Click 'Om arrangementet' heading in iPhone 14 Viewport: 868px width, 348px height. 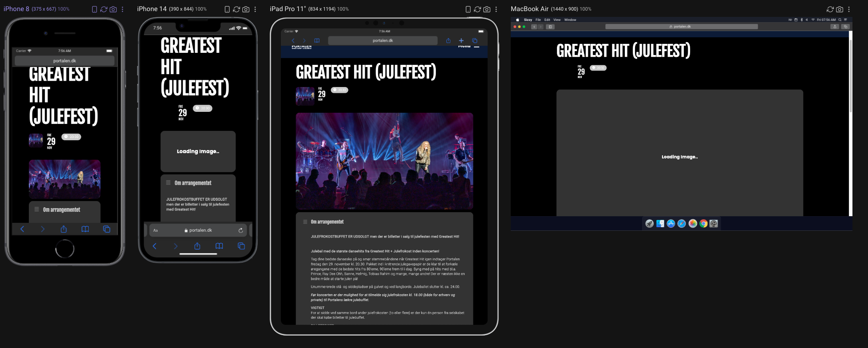(x=193, y=183)
